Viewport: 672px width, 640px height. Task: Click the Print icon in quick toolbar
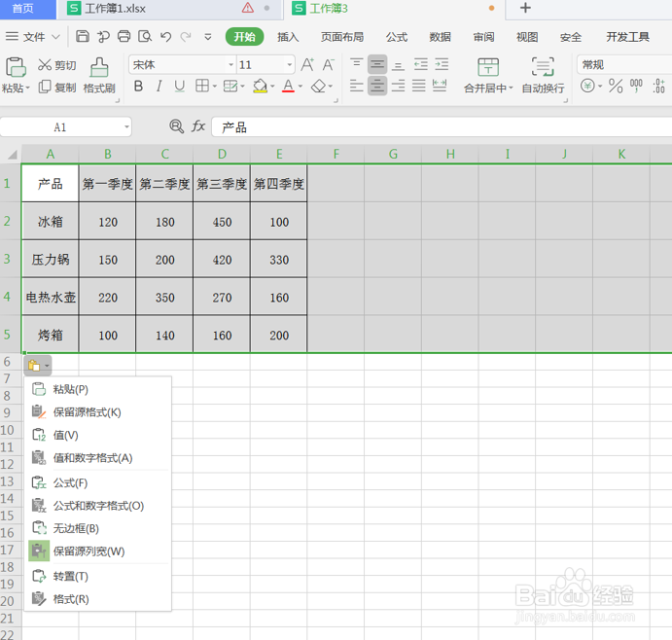pos(124,36)
